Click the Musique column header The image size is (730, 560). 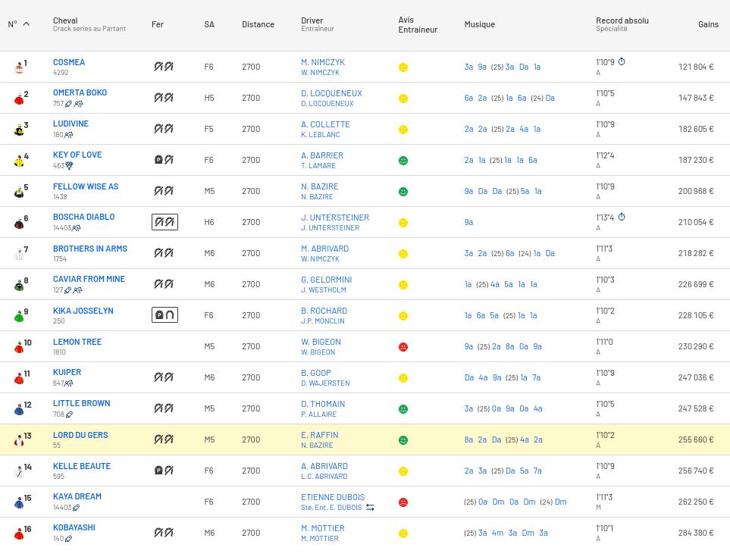479,24
